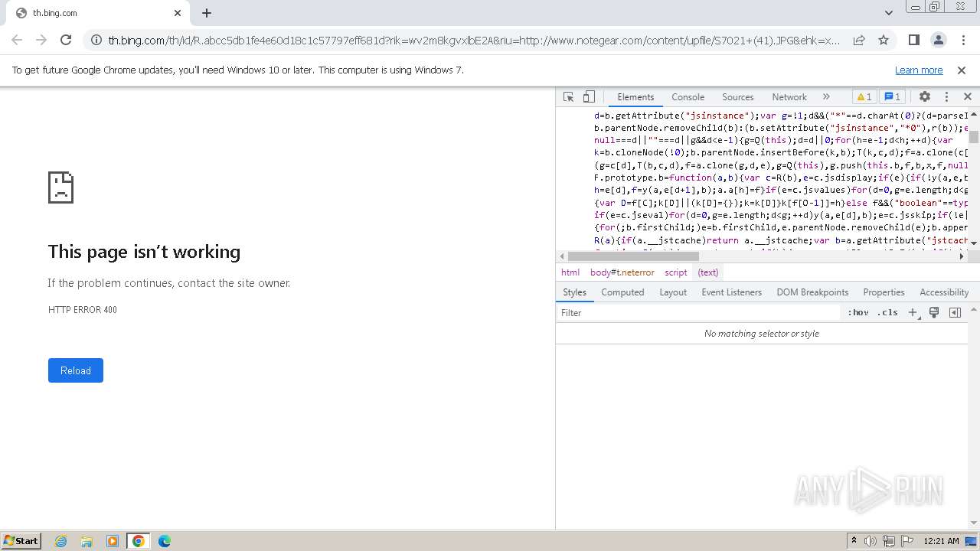Click the address bar URL

(x=474, y=41)
